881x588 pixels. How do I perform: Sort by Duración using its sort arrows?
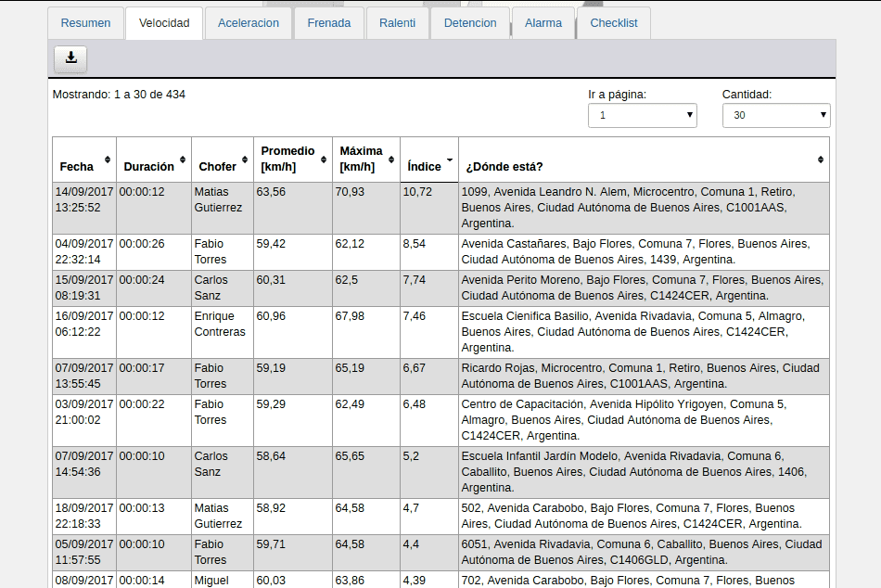(x=183, y=160)
